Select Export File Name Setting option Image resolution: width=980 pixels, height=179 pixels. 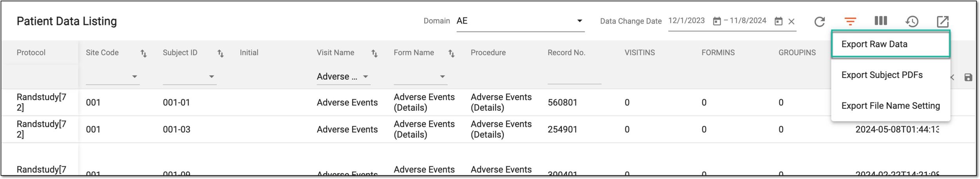(891, 106)
